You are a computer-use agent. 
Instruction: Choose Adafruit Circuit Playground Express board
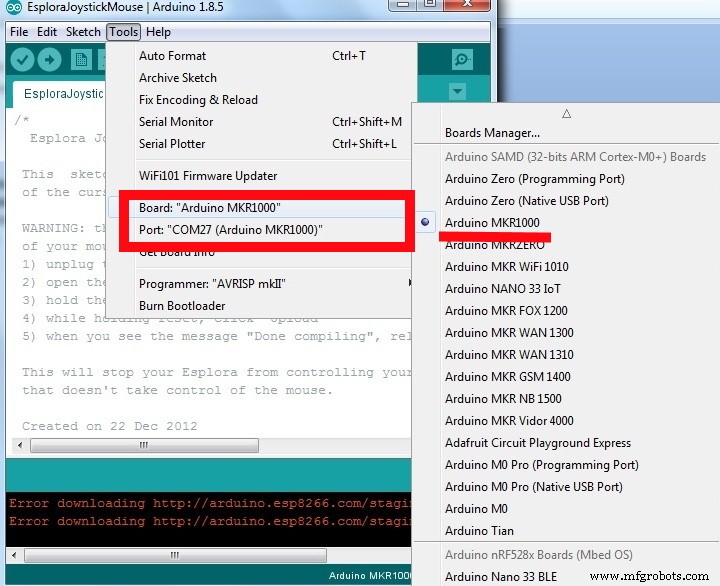537,443
